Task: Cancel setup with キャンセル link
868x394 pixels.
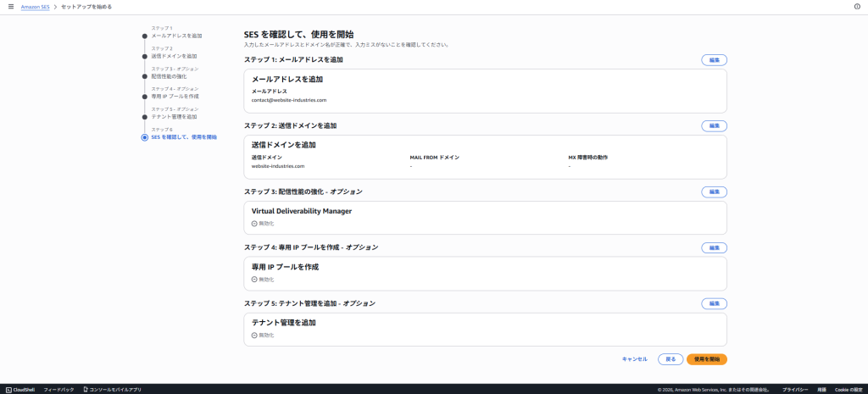Action: pyautogui.click(x=634, y=359)
